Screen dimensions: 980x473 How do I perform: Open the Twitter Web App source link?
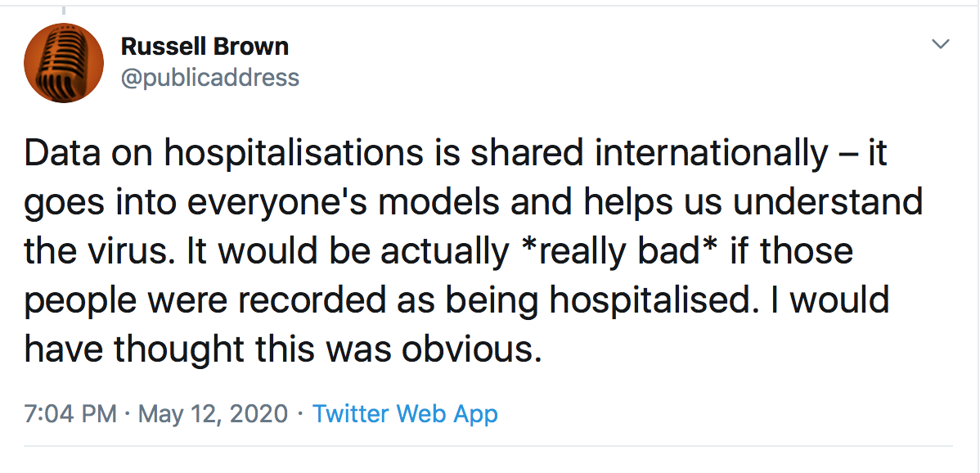click(405, 413)
